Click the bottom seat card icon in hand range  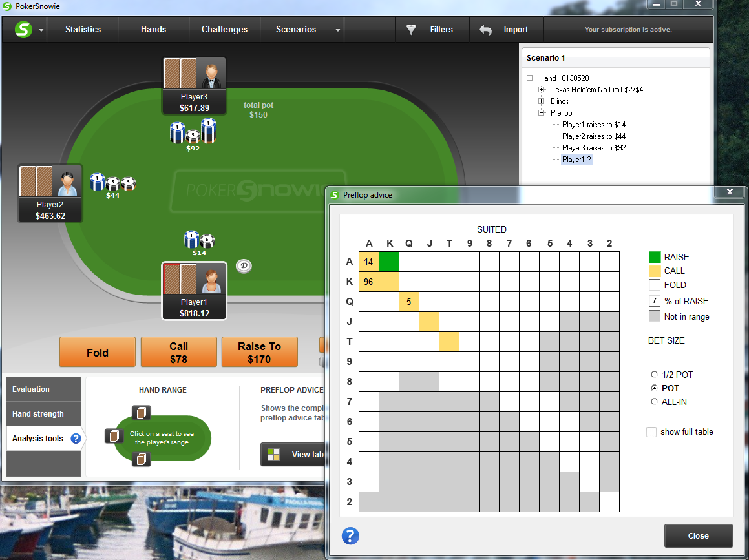pos(142,459)
